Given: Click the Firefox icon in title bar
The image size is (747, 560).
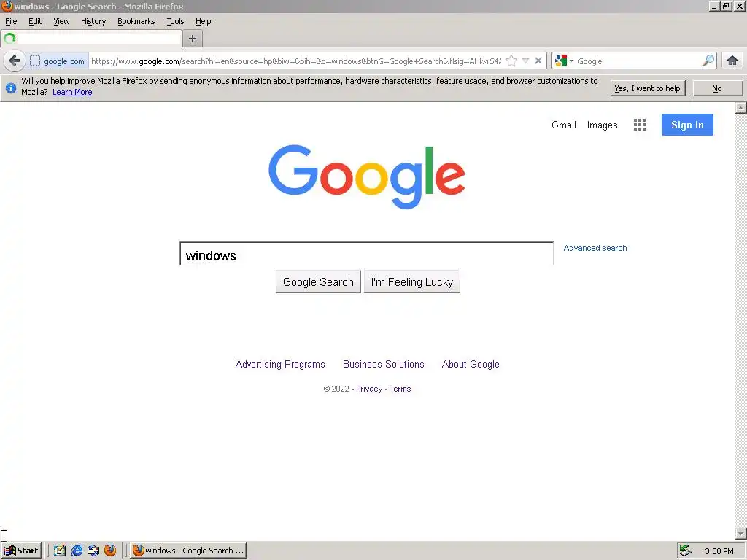Looking at the screenshot, I should [7, 6].
